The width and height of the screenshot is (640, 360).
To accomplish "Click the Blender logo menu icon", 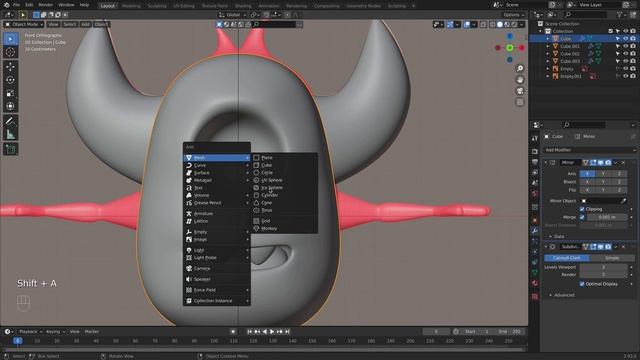I will pos(6,5).
